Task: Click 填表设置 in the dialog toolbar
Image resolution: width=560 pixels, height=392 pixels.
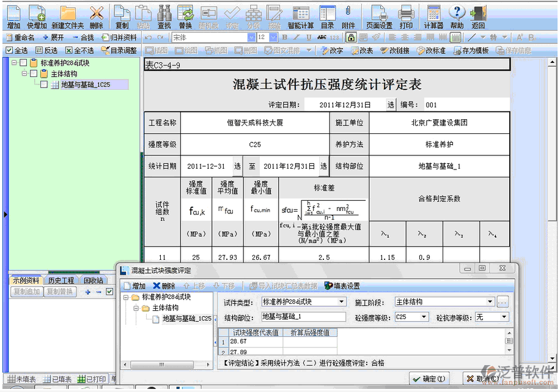Action: tap(342, 286)
